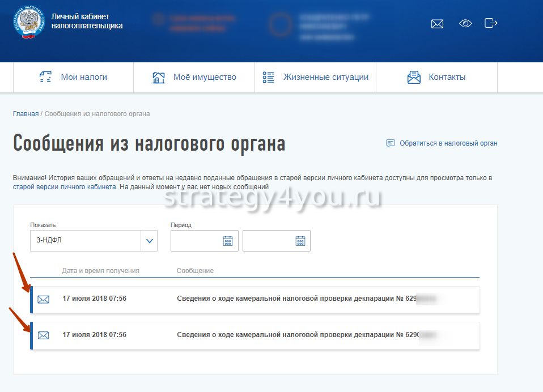
Task: Click envelope icon of second 17 июля message
Action: (43, 335)
